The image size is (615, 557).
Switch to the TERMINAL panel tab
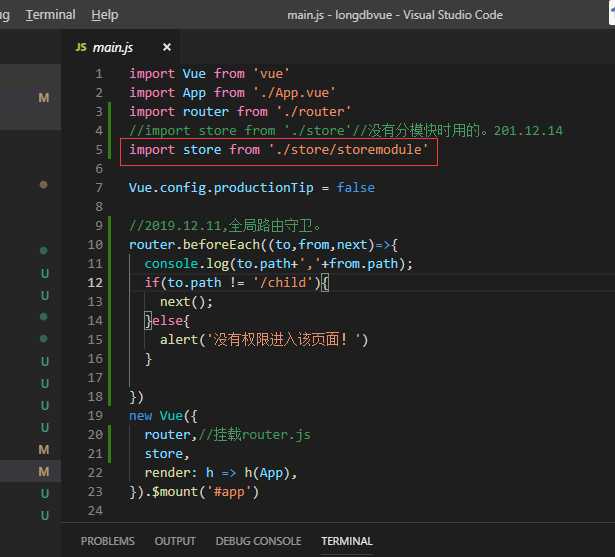point(347,541)
